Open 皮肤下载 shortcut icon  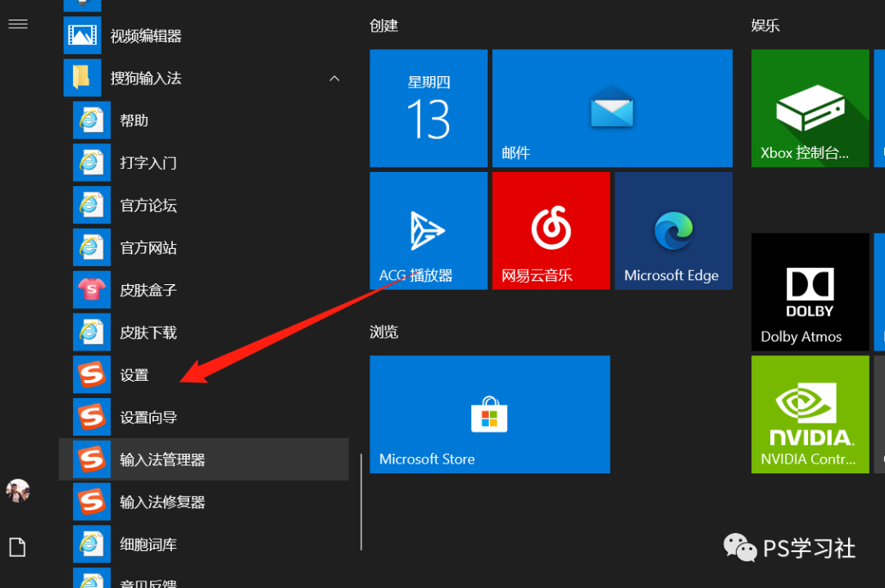tap(92, 332)
